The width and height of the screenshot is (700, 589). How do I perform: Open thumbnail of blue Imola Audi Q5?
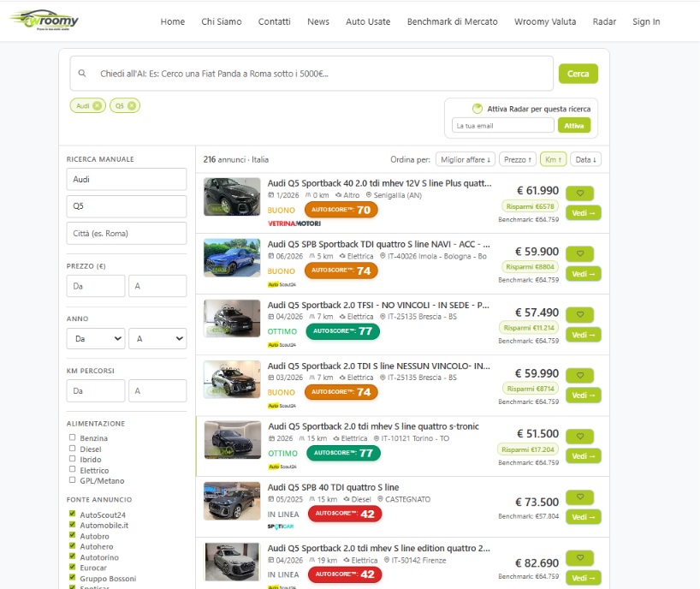point(232,258)
